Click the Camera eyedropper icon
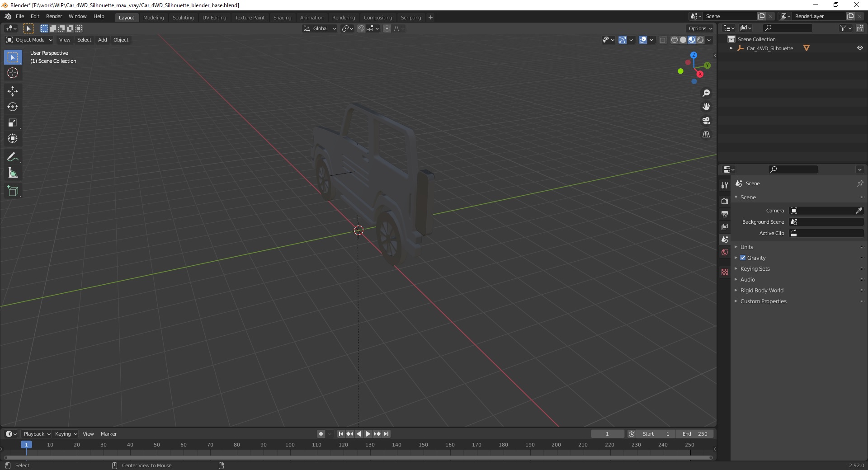The height and width of the screenshot is (470, 868). pos(859,211)
